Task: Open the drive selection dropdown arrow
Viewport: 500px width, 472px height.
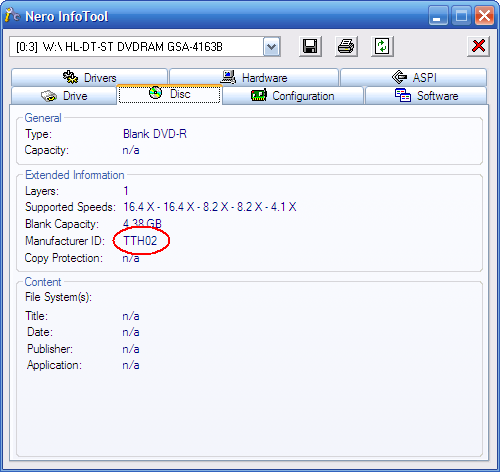Action: point(271,47)
